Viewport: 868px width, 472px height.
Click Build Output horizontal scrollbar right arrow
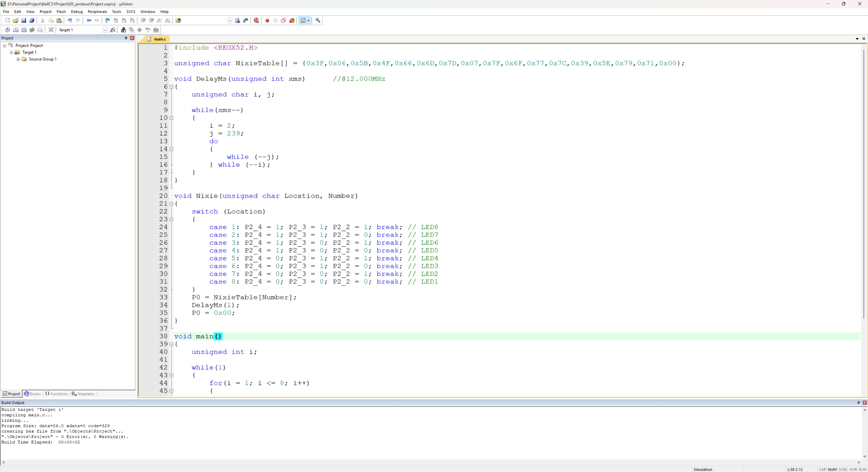coord(859,463)
